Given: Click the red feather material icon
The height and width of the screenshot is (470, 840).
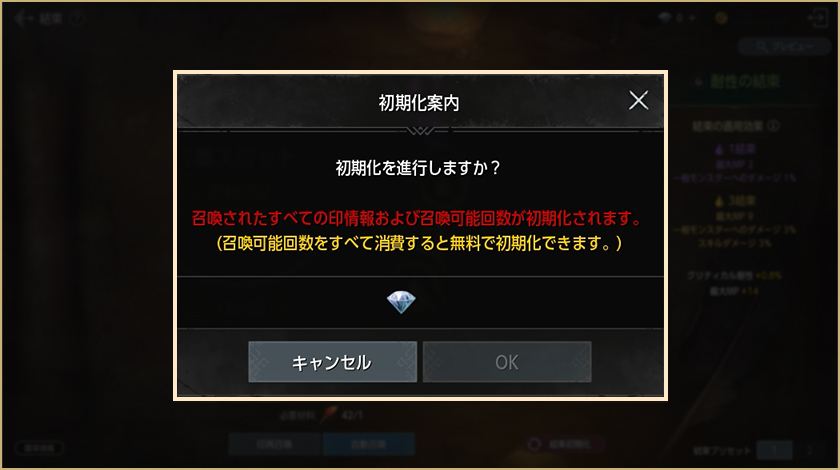Looking at the screenshot, I should [x=328, y=414].
